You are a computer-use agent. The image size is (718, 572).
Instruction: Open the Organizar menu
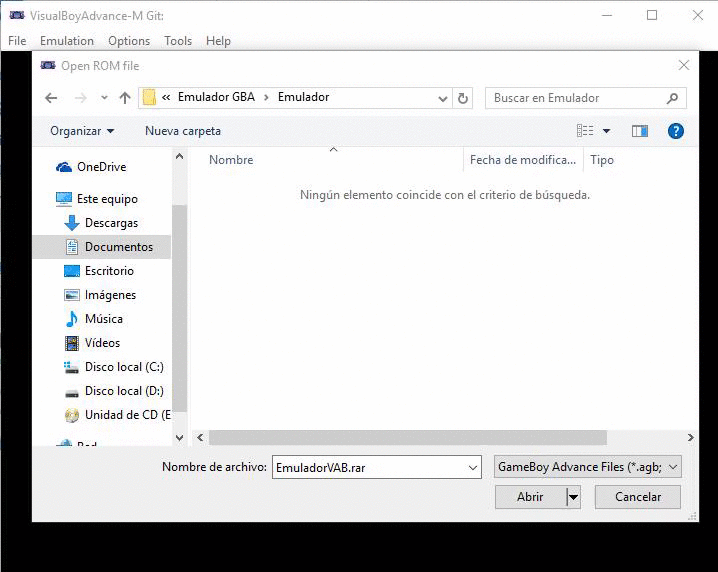82,131
